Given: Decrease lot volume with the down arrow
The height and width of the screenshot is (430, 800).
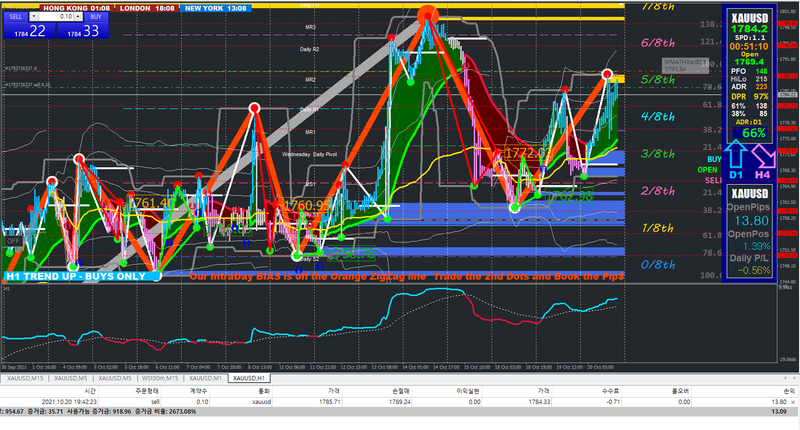Looking at the screenshot, I should point(34,17).
